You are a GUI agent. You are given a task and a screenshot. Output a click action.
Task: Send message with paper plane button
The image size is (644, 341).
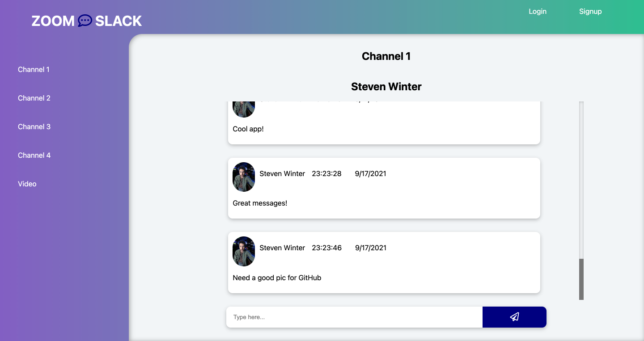[x=514, y=317]
